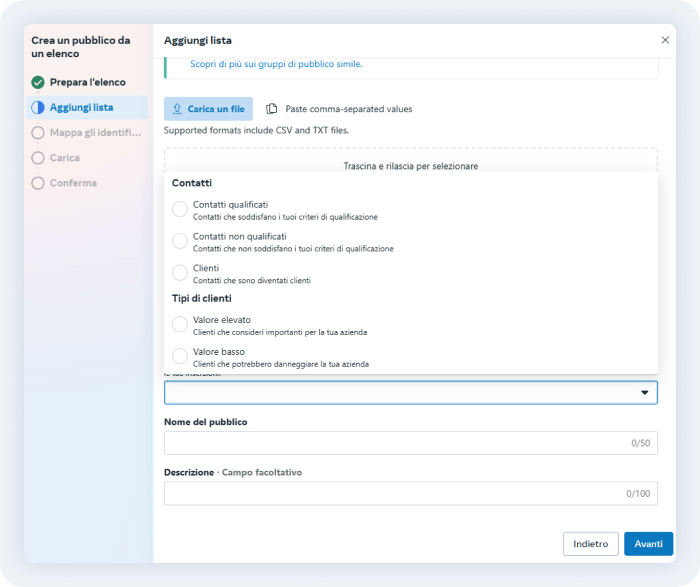Click the green Prepara l'elenco checkmark icon
The image size is (700, 587).
point(38,82)
